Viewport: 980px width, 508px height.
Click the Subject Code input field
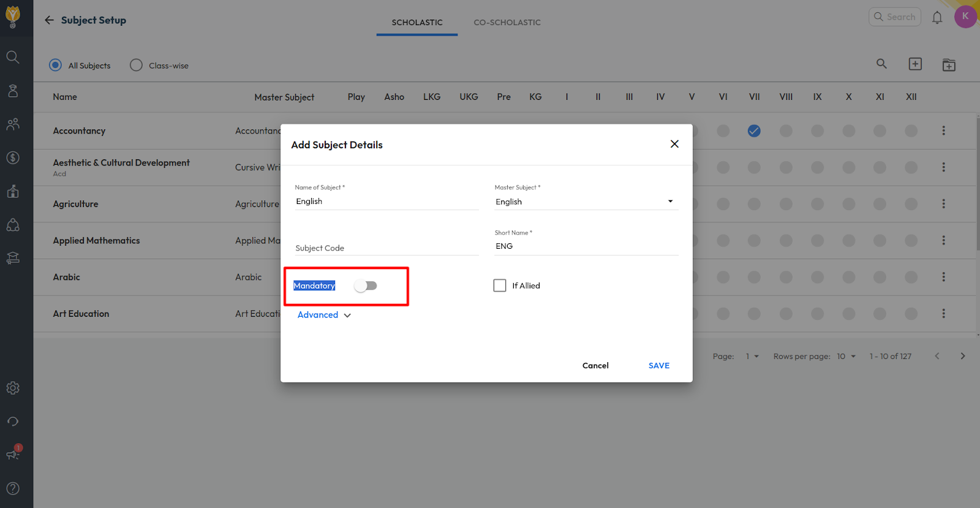point(386,248)
